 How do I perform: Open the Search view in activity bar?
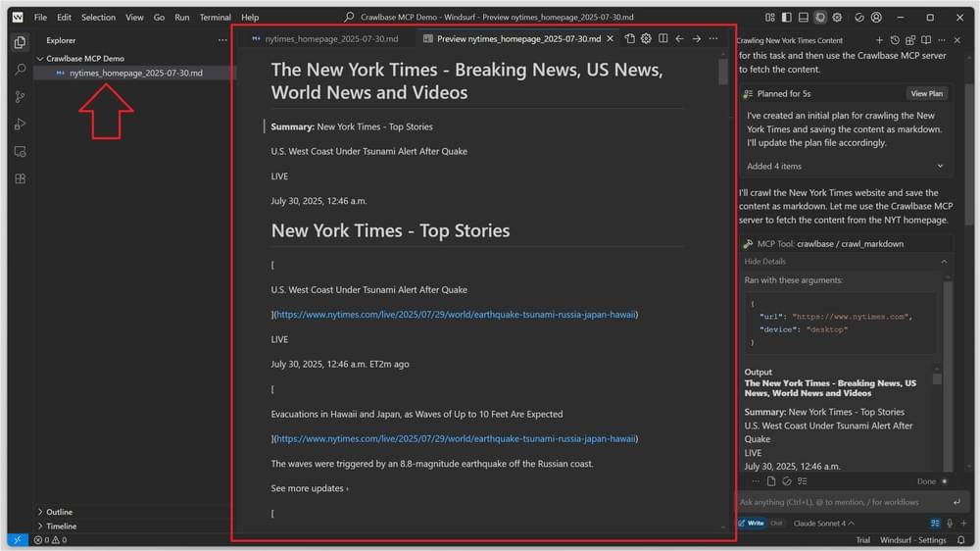pyautogui.click(x=20, y=70)
